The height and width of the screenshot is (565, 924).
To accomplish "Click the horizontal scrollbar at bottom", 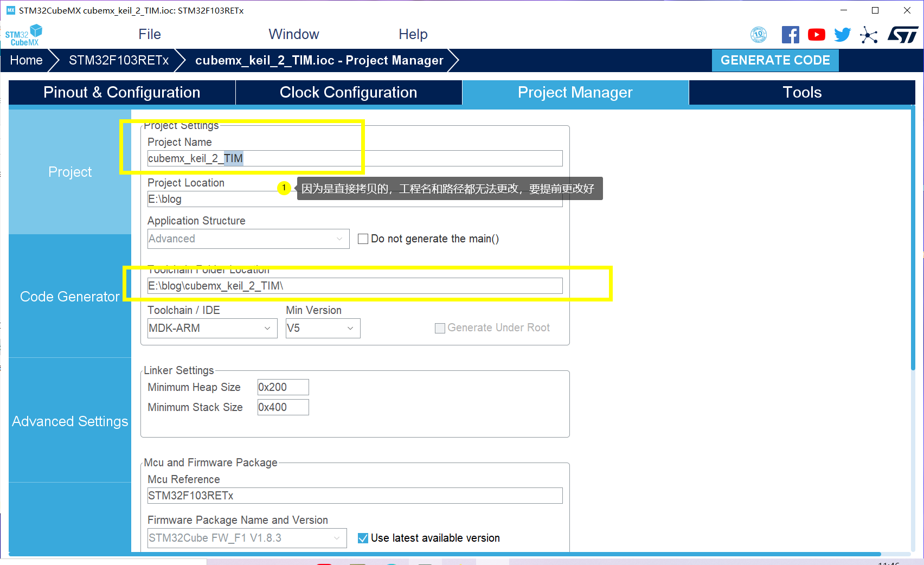I will coord(445,554).
